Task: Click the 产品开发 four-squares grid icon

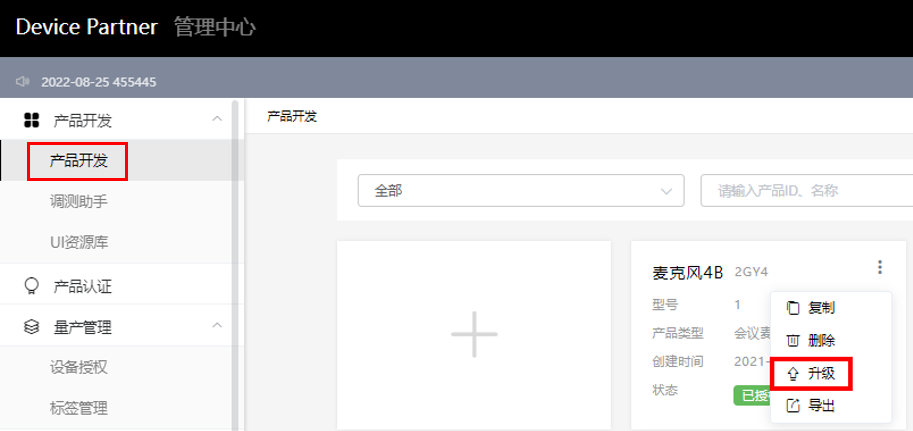Action: pyautogui.click(x=31, y=121)
